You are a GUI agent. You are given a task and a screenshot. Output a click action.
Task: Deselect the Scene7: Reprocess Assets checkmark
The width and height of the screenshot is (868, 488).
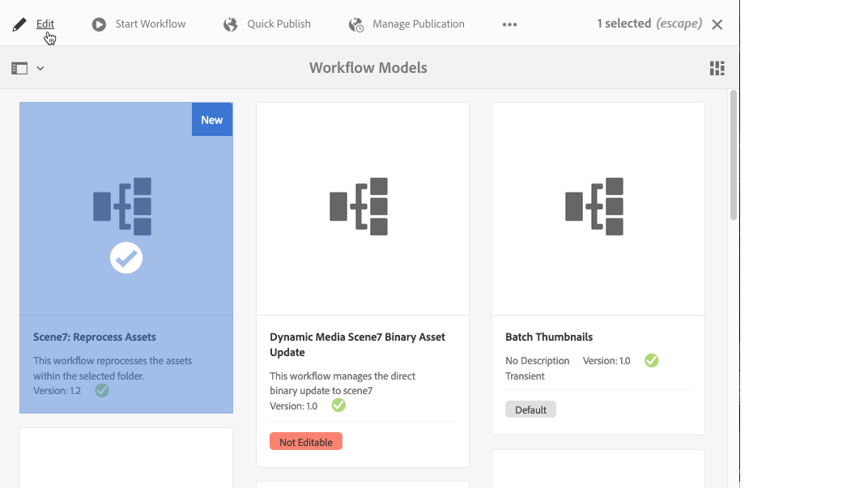pos(126,258)
